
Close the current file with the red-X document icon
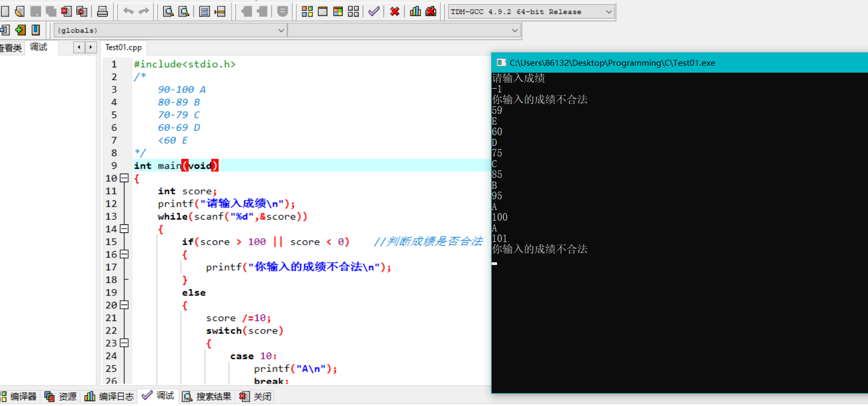point(66,11)
